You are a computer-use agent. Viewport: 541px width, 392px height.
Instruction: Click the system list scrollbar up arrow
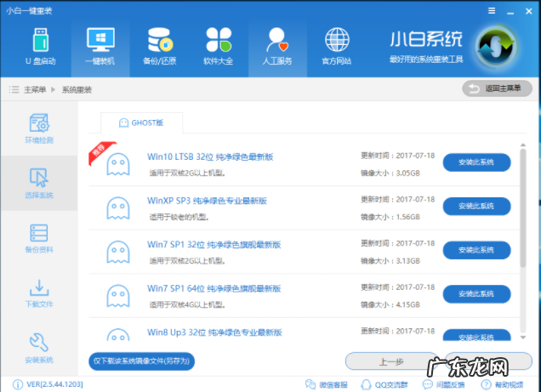[523, 145]
